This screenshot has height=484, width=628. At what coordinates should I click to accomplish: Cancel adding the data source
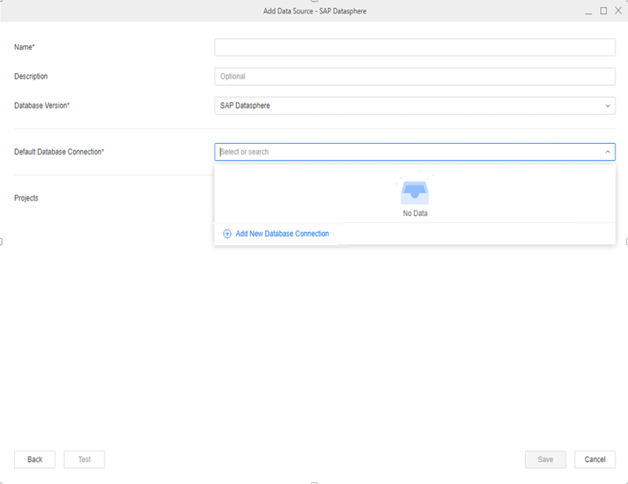594,459
